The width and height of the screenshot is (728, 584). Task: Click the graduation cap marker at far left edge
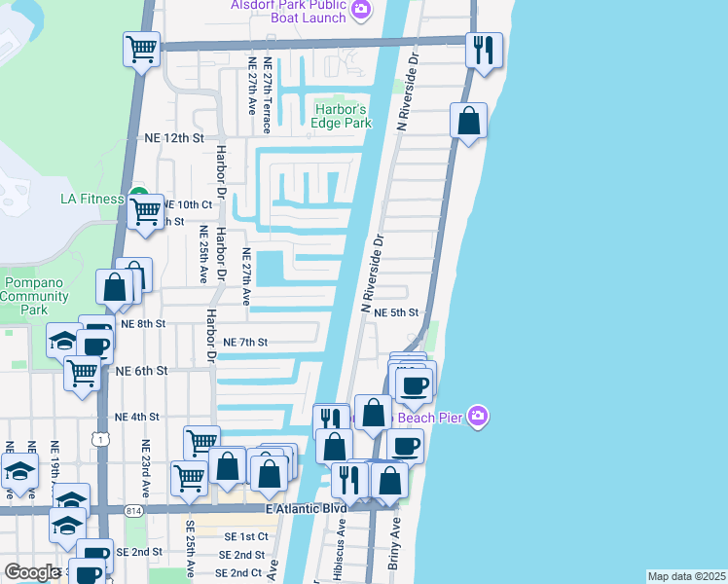coord(18,472)
